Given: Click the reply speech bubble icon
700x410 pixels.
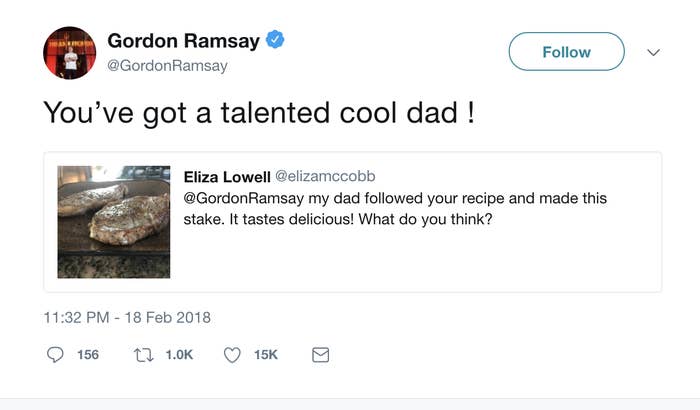Looking at the screenshot, I should tap(53, 355).
